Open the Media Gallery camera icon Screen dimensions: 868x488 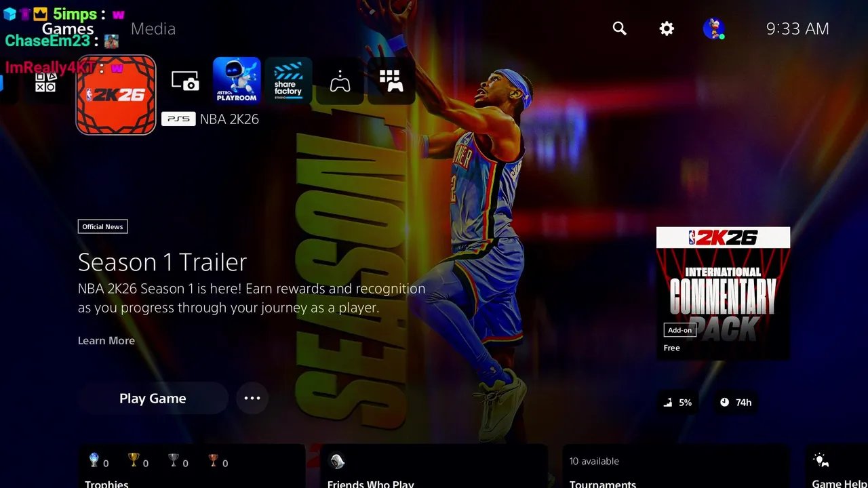click(185, 81)
